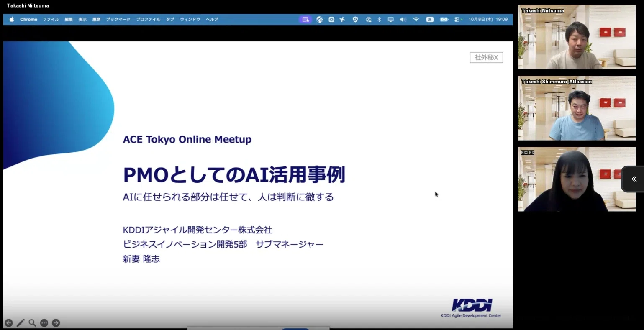
Task: Click the KDDIアジャイル開発センター株式会社 line
Action: [198, 230]
